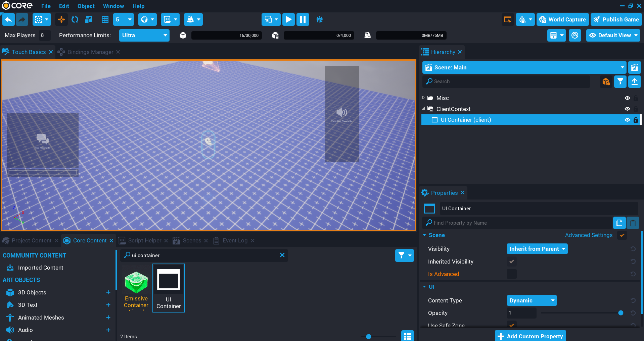Click the multiplayer preview icon next to Pause
Image resolution: width=644 pixels, height=341 pixels.
pos(319,19)
